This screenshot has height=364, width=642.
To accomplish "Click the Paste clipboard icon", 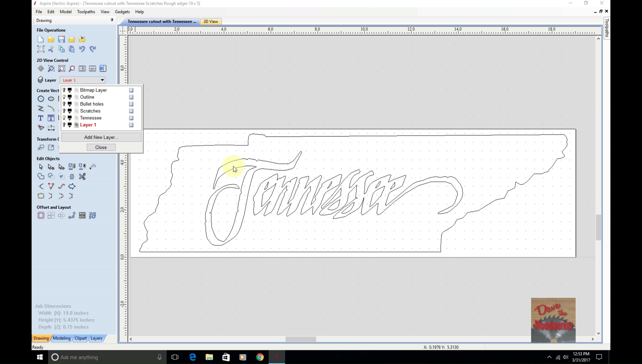I will click(x=72, y=49).
